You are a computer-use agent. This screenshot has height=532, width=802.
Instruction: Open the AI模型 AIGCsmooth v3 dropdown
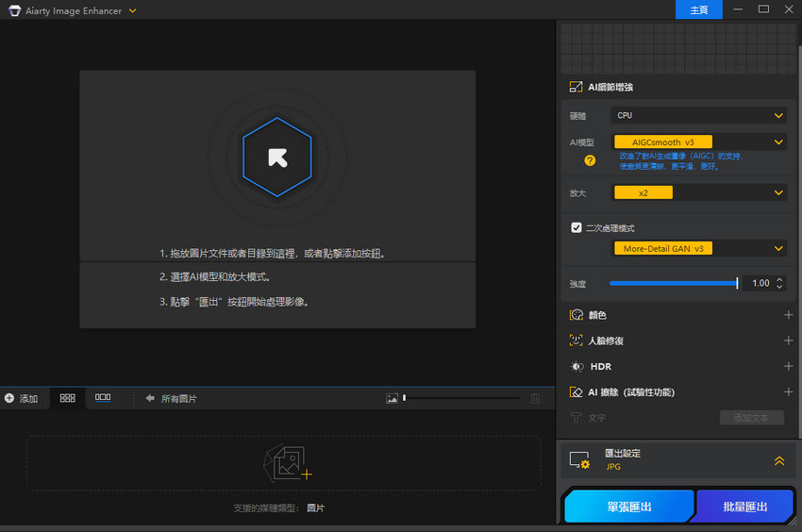[698, 141]
